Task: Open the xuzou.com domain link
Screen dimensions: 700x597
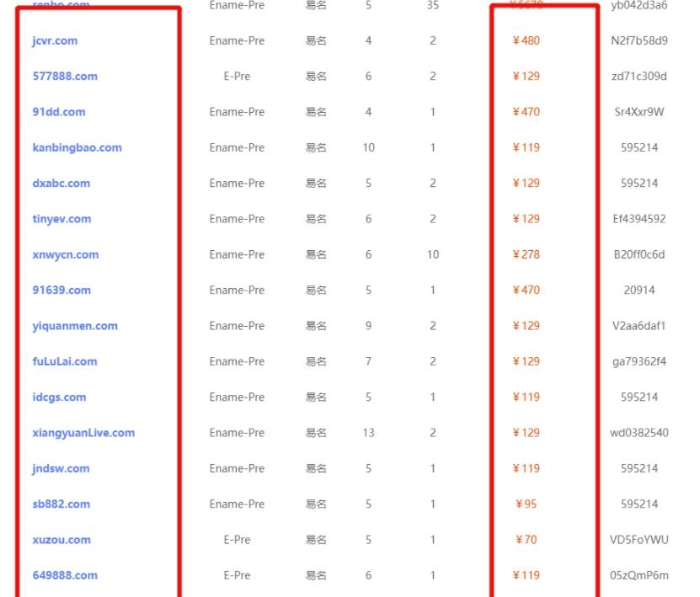Action: [61, 540]
